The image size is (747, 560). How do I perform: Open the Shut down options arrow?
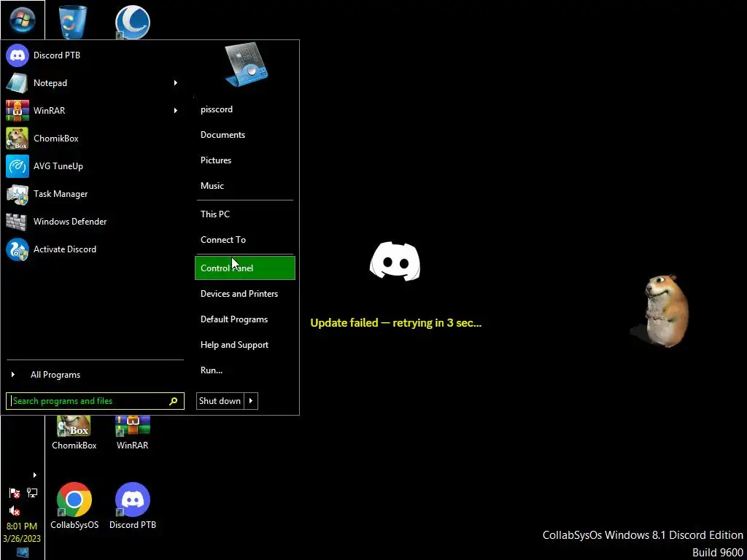click(251, 401)
